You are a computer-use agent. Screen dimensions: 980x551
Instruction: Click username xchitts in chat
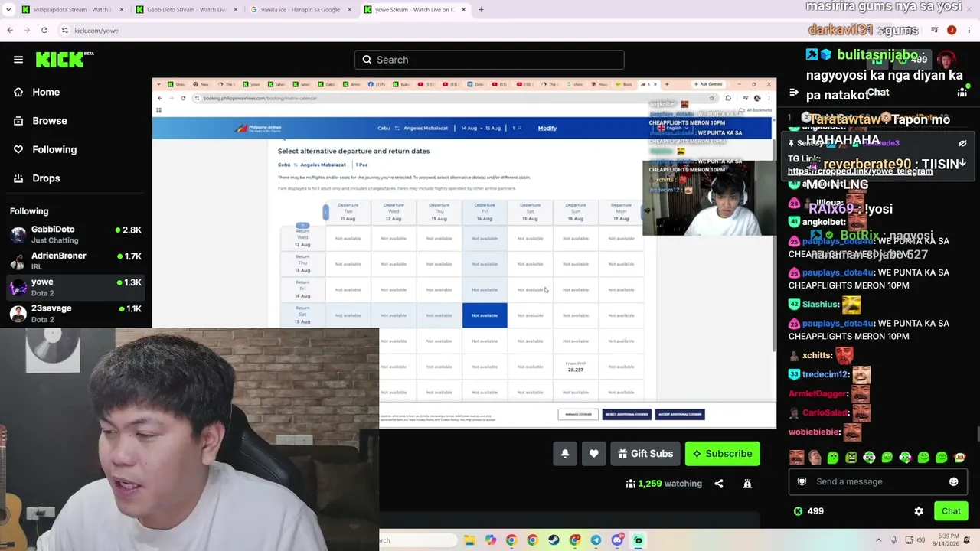817,355
